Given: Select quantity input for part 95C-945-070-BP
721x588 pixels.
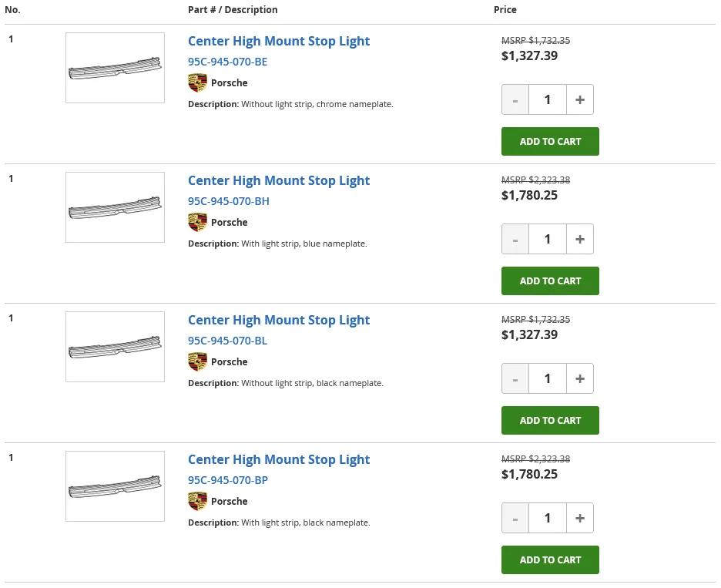Looking at the screenshot, I should (548, 518).
